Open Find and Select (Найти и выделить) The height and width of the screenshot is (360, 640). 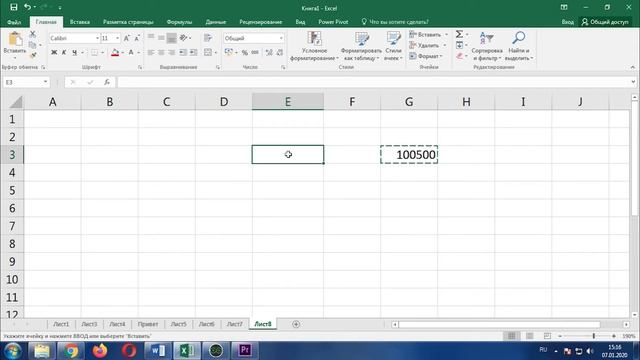pos(519,47)
